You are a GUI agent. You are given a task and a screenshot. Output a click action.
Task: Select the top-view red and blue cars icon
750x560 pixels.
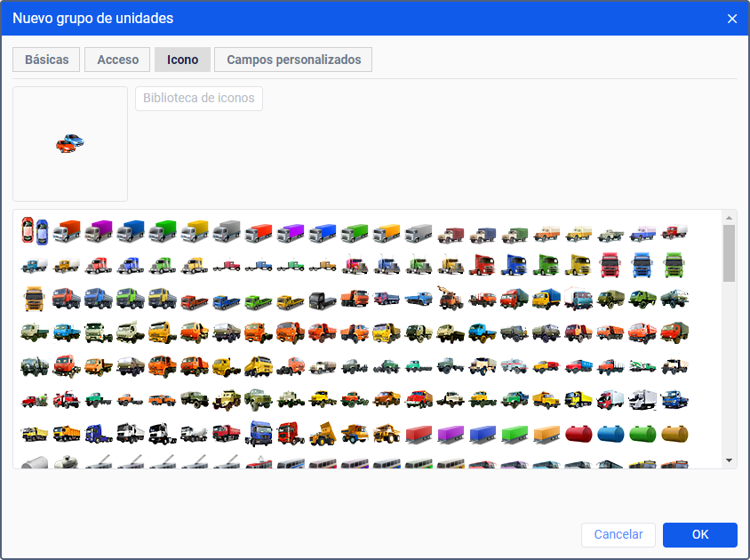pos(35,231)
